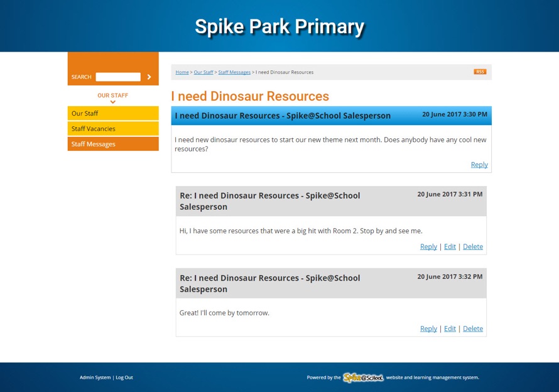Open Admin System link in footer
This screenshot has height=392, width=559.
tap(95, 378)
